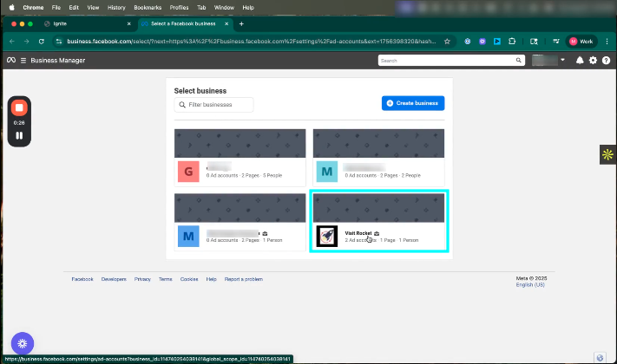Open the Business Manager hamburger menu
The width and height of the screenshot is (617, 364).
[x=23, y=61]
